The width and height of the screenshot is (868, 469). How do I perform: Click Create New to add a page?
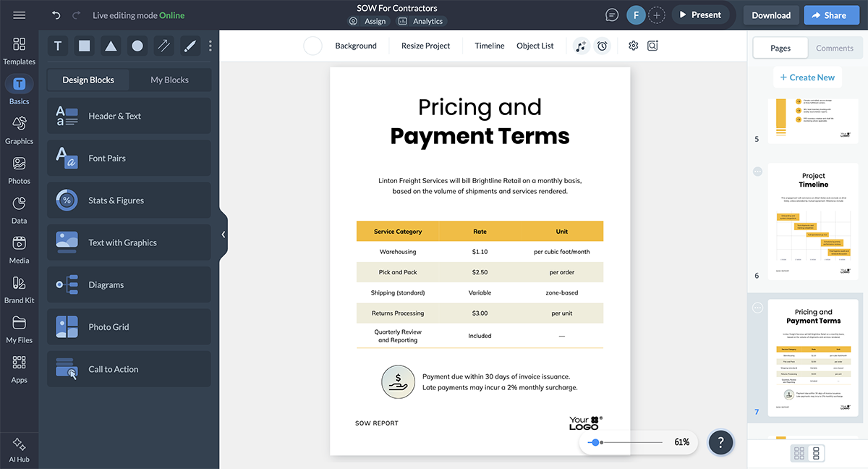tap(807, 77)
